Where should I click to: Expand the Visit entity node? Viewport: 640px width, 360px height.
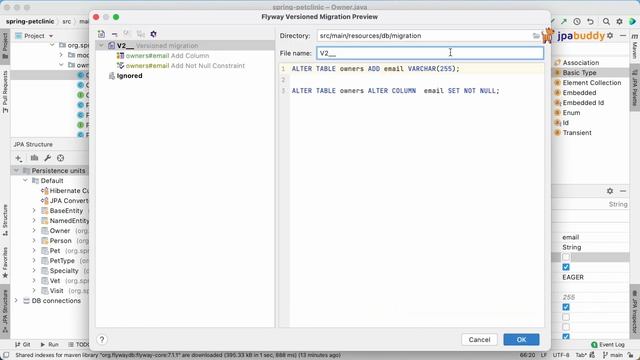click(x=34, y=291)
